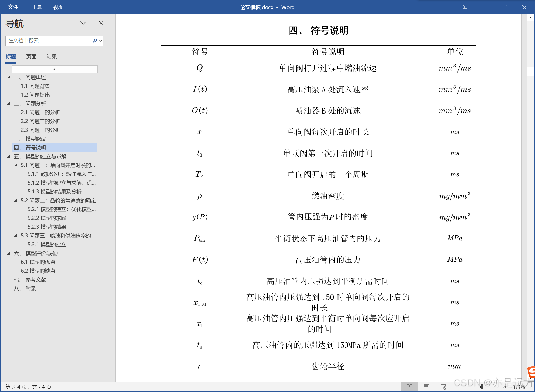
Task: Click the 符号说明 table header cell
Action: pos(328,52)
